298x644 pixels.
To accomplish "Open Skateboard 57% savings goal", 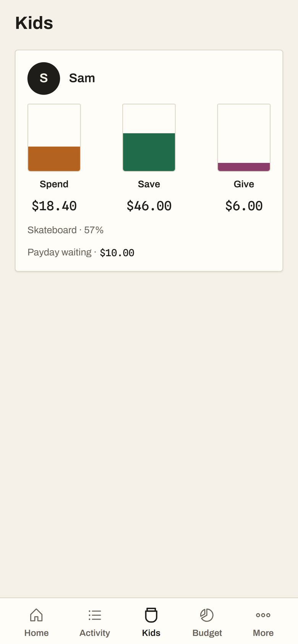I will (x=65, y=230).
